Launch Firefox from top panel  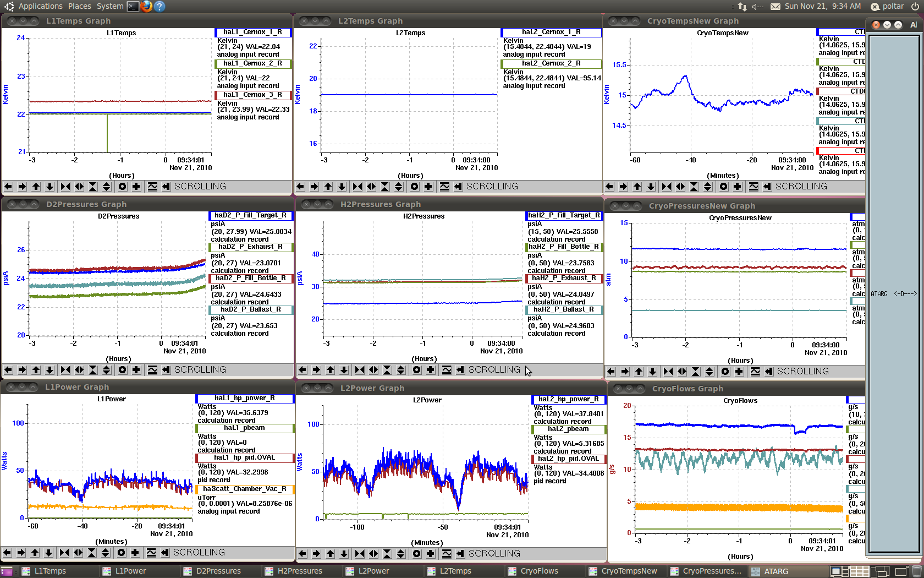pos(146,6)
